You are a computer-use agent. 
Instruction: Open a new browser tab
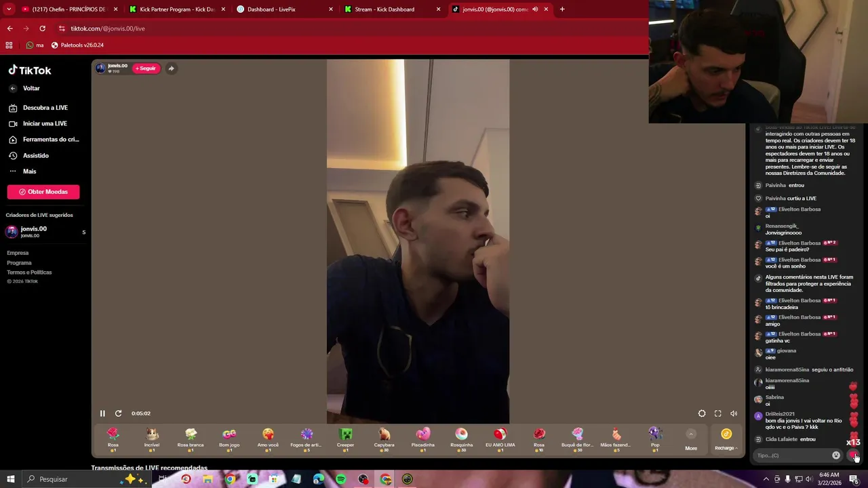(x=562, y=9)
